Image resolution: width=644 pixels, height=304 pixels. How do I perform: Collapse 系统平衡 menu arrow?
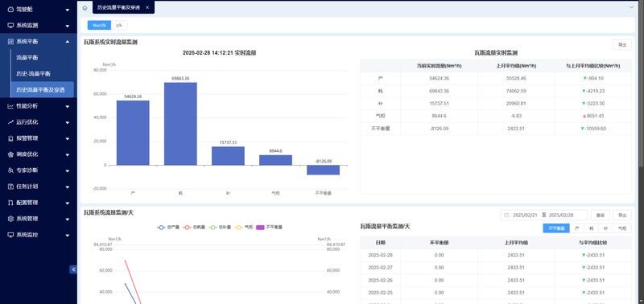[x=68, y=42]
